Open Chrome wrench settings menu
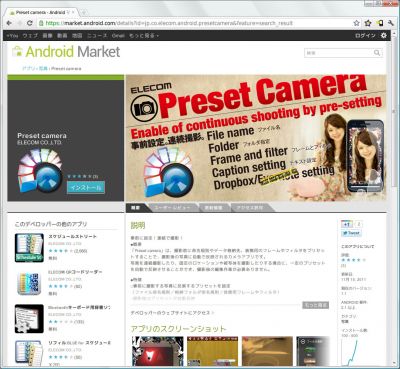The width and height of the screenshot is (400, 369). click(390, 23)
